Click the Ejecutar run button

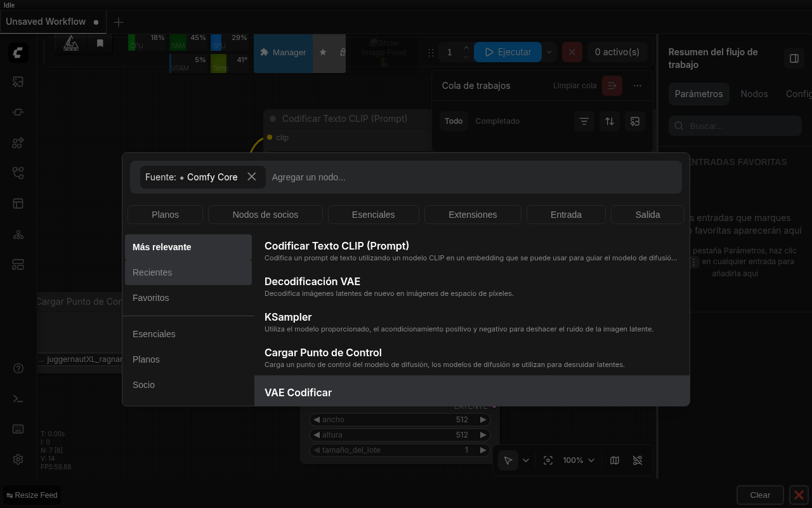pos(507,52)
